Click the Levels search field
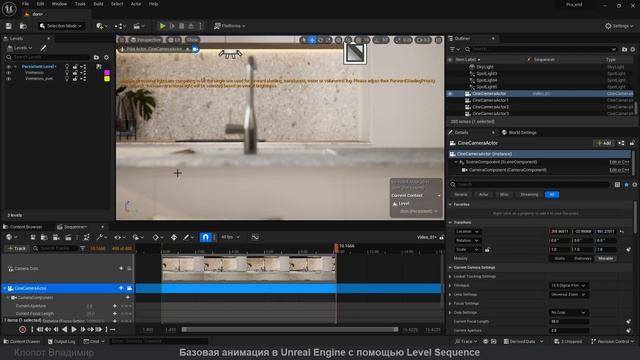Image resolution: width=640 pixels, height=360 pixels. point(48,57)
